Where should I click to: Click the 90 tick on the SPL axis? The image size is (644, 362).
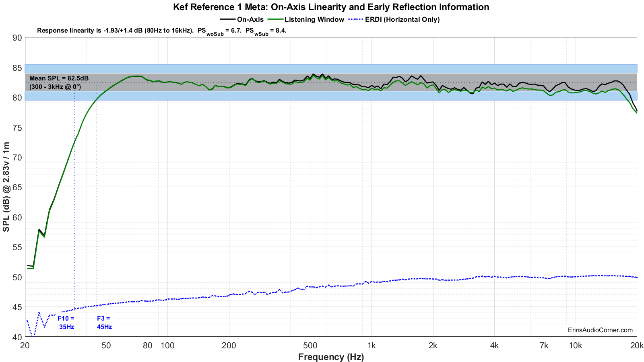pos(17,38)
